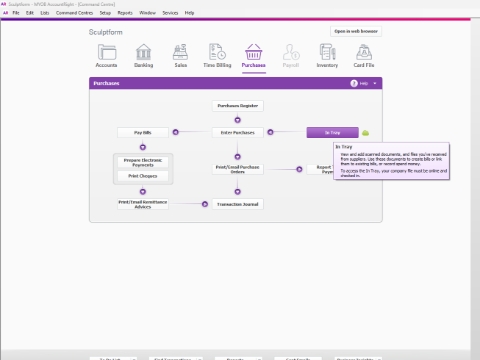
Task: Open the Banking command centre
Action: [x=144, y=56]
